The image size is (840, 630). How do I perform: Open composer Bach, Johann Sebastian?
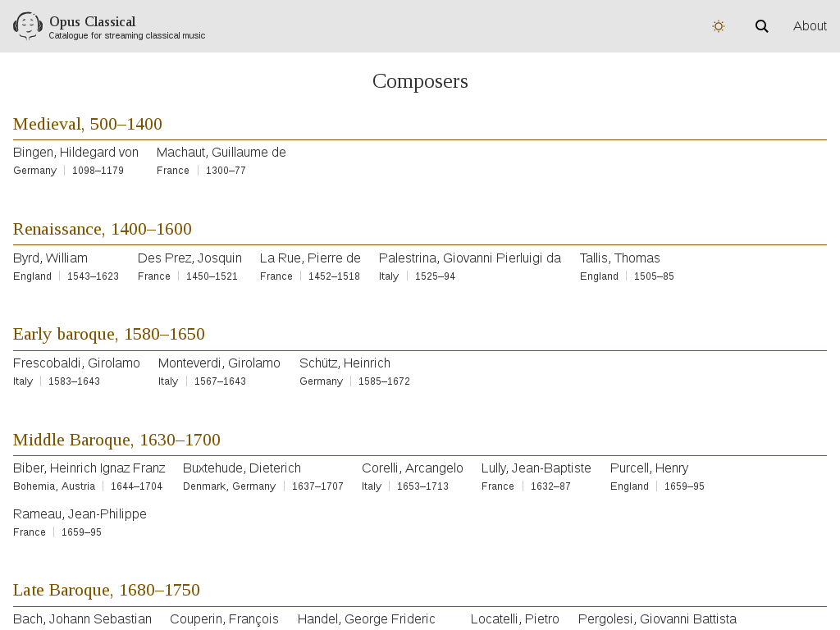pos(83,619)
